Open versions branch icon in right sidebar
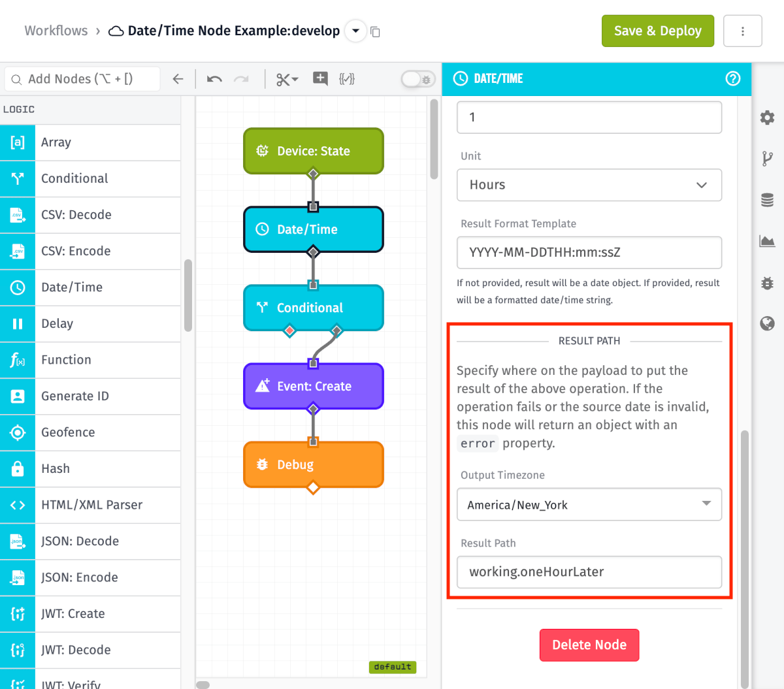The width and height of the screenshot is (784, 689). [767, 159]
